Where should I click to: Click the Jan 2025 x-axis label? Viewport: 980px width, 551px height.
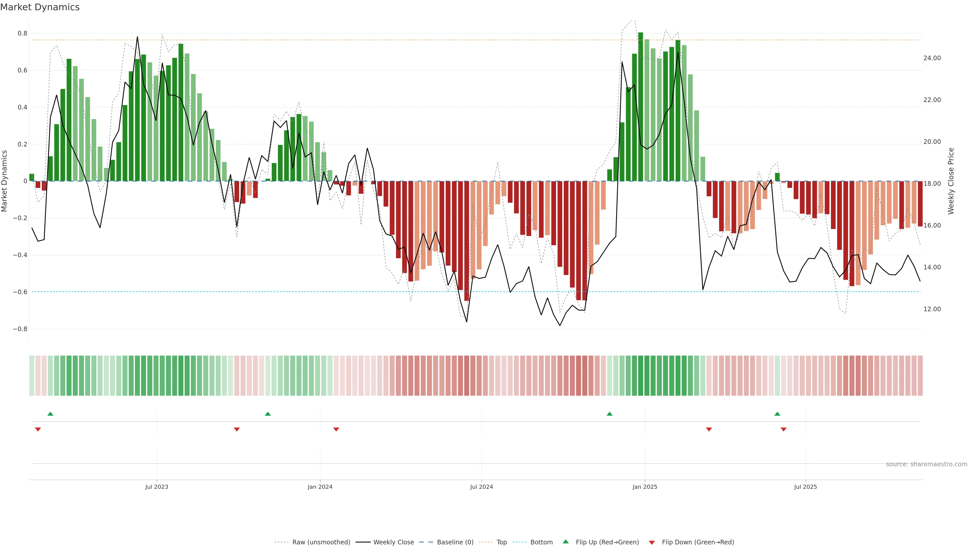(644, 487)
